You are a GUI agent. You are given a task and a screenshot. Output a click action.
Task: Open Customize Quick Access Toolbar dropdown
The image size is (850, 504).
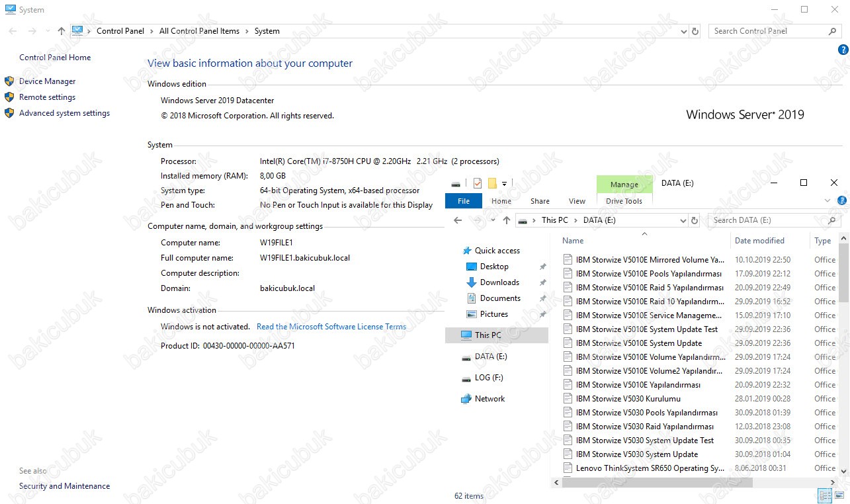[504, 184]
